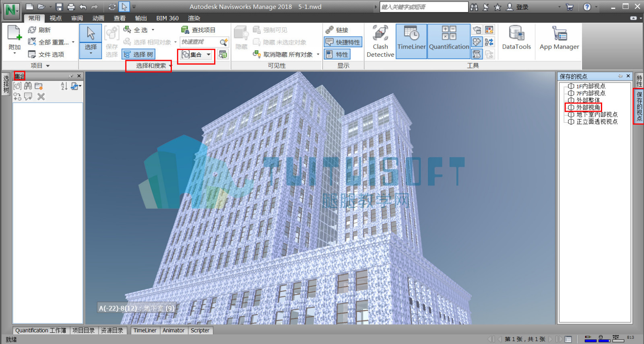Click the binoculars search icon in title bar
Image resolution: width=644 pixels, height=344 pixels.
(475, 7)
